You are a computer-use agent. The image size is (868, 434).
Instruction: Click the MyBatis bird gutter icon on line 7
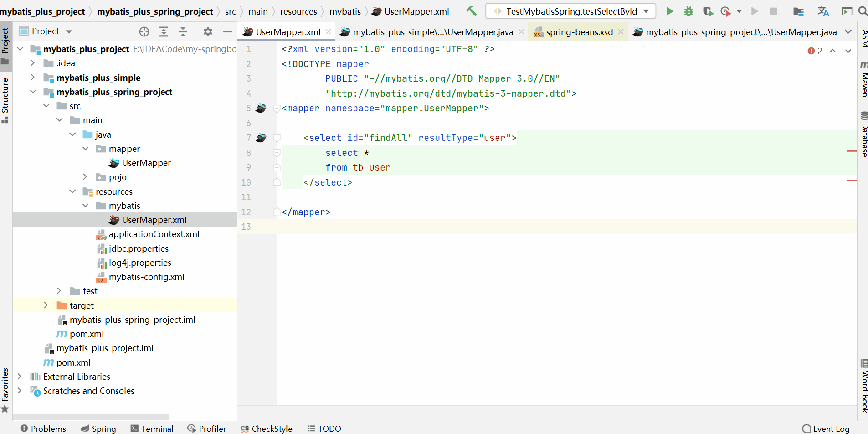[261, 138]
